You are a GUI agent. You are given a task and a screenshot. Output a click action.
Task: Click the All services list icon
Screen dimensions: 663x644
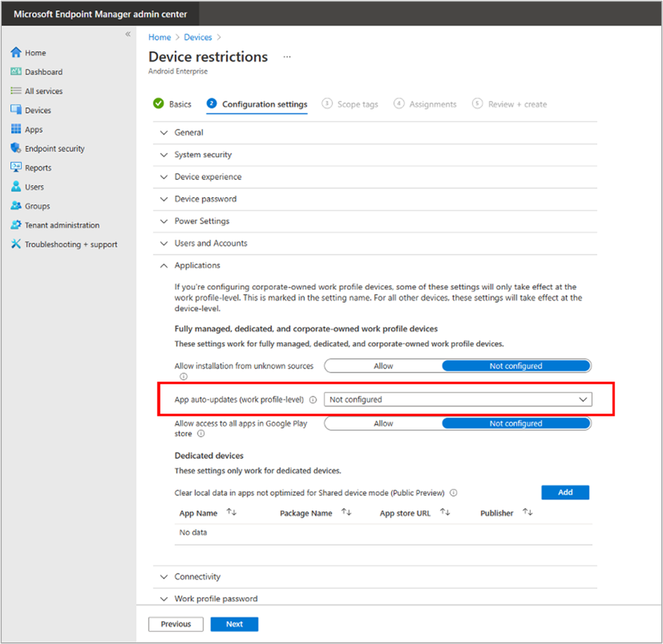(16, 90)
